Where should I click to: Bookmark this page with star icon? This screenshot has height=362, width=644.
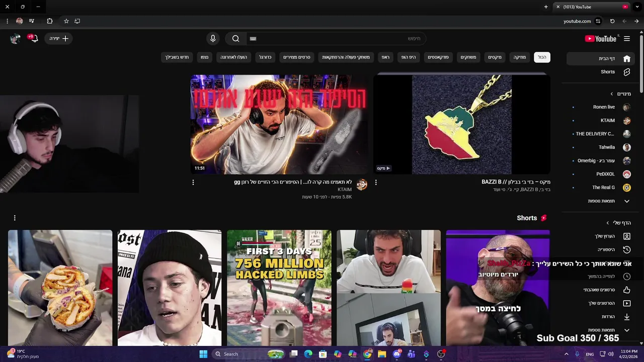(66, 21)
